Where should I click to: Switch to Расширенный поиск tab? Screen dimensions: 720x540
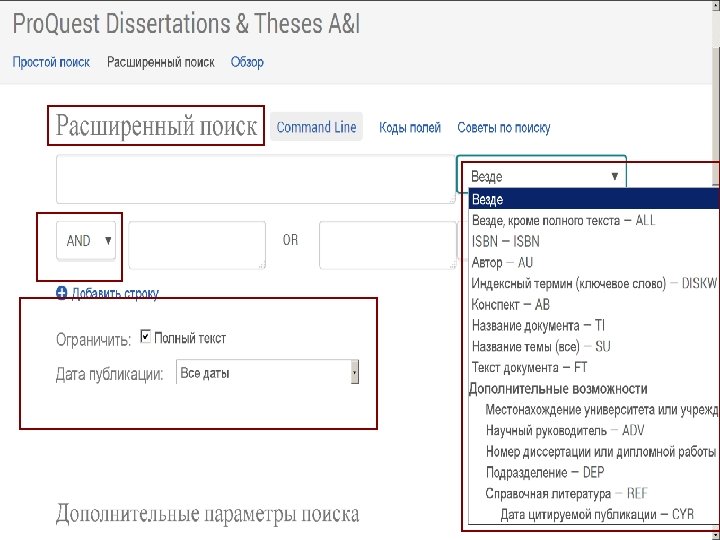coord(161,62)
